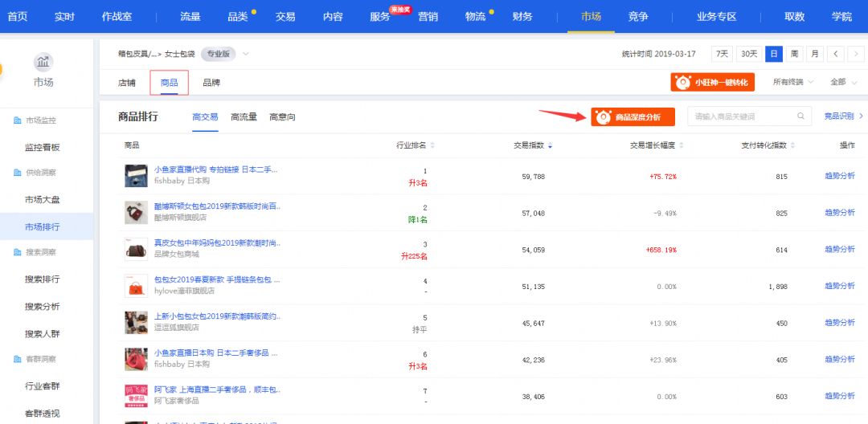Viewport: 868px width, 424px height.
Task: Open product link 阿飞家 上海直播二手奢侈品
Action: click(x=218, y=389)
